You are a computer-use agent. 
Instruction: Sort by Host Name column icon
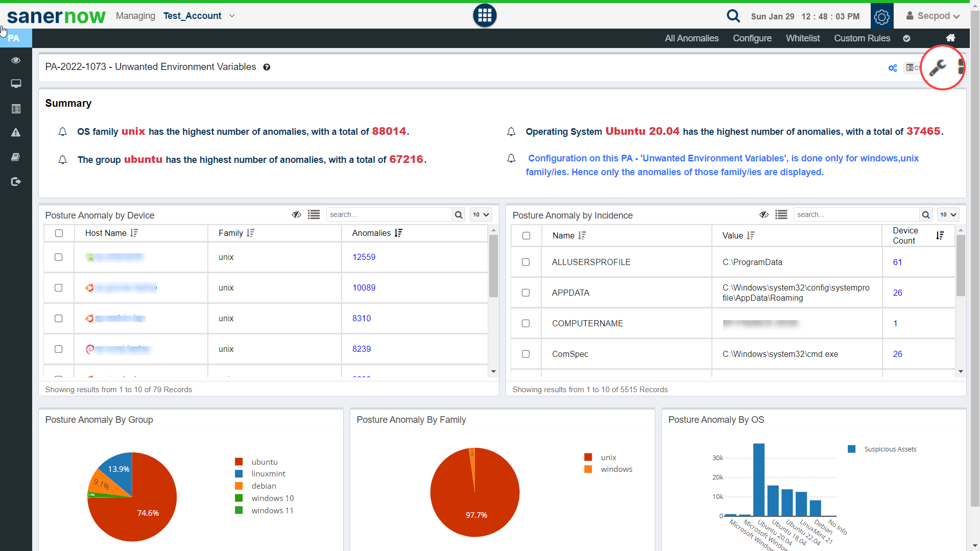[x=134, y=233]
